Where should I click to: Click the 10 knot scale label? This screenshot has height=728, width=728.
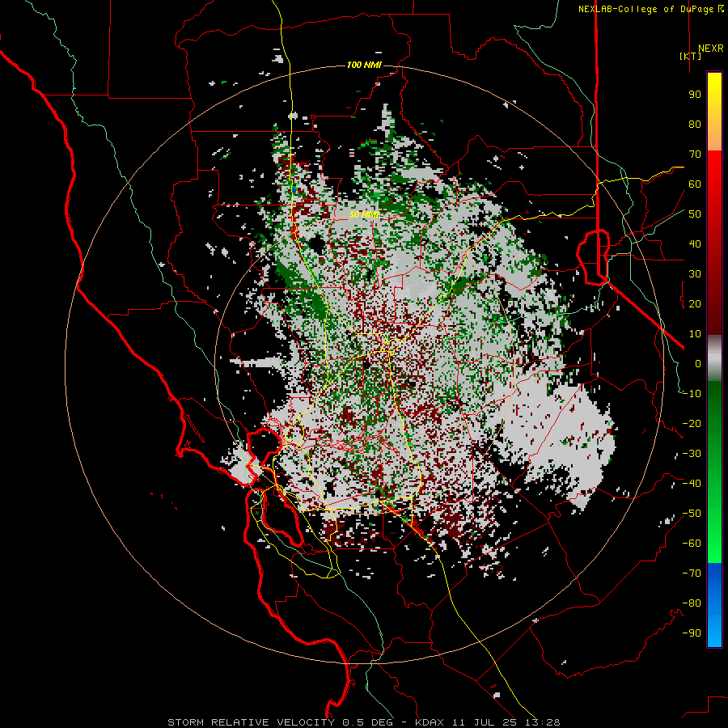click(695, 334)
